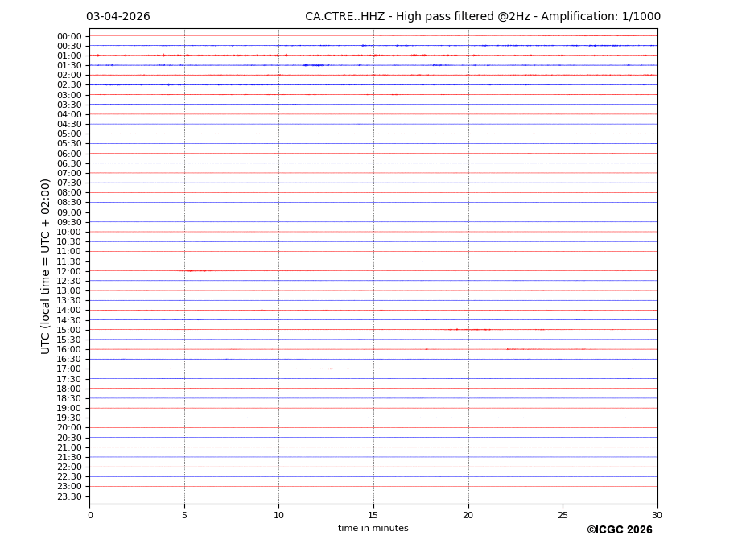Click the 'time in minutes' axis label
The image size is (746, 560).
[x=373, y=529]
